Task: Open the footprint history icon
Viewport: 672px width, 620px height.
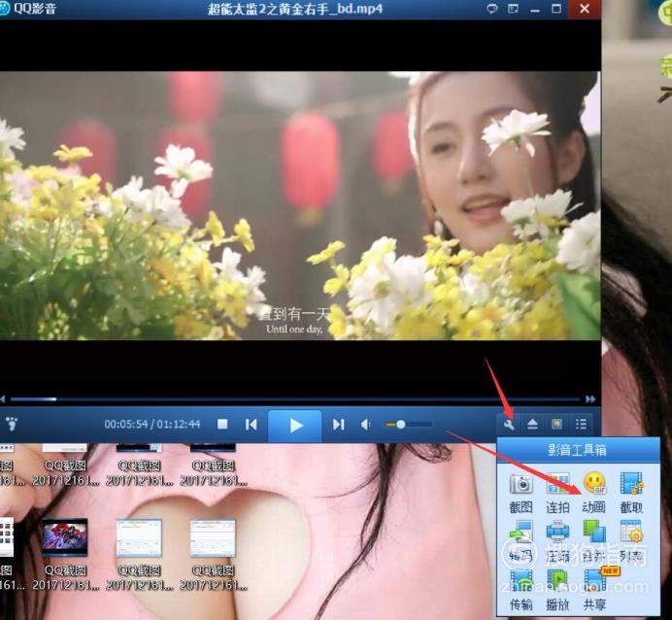Action: [12, 424]
